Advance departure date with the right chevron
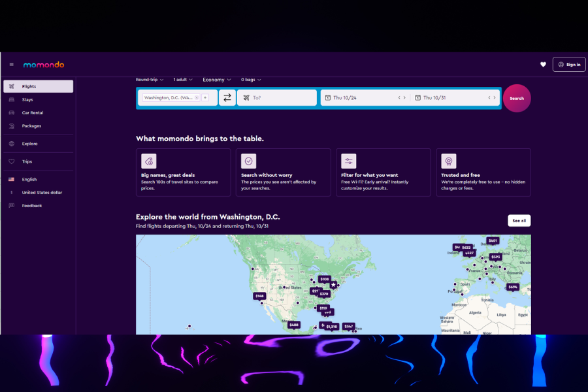 (405, 97)
